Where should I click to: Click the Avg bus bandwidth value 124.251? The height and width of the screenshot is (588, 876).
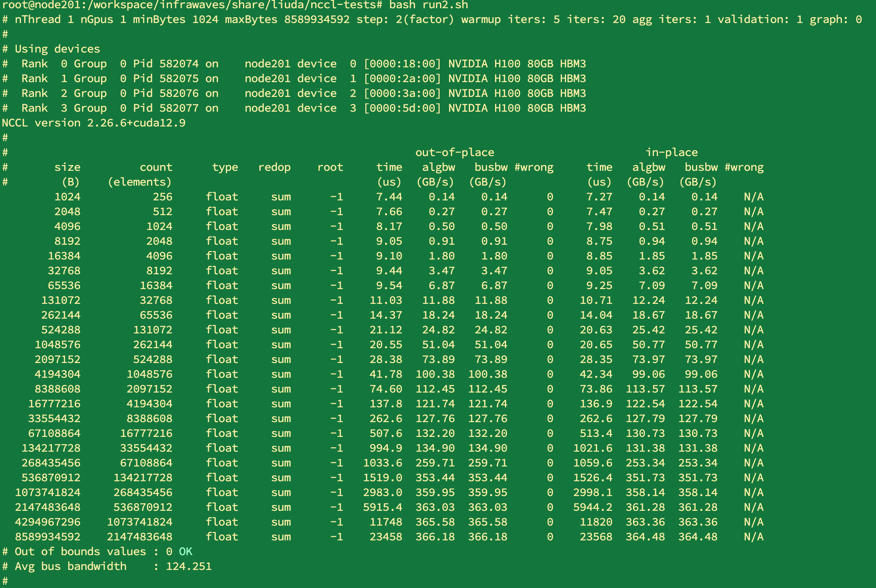click(188, 566)
